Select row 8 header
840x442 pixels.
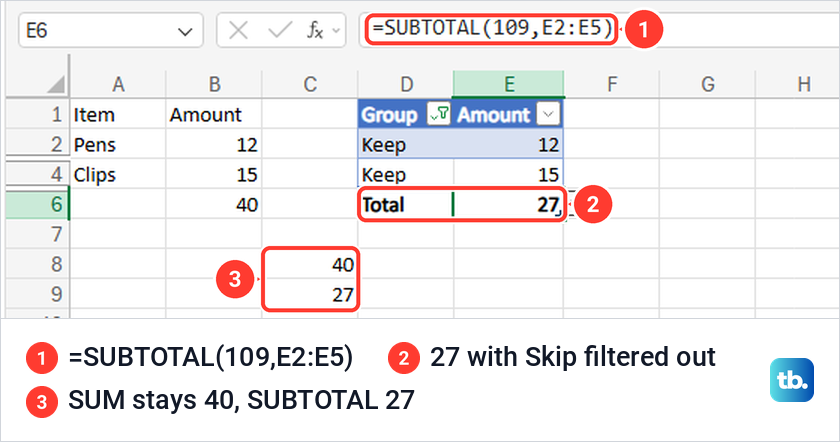(x=38, y=264)
